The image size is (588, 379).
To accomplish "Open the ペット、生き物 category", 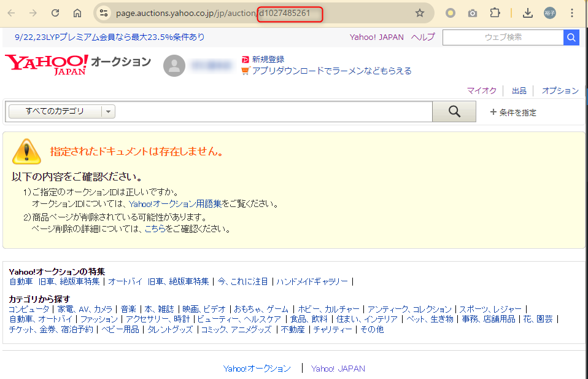I will pyautogui.click(x=430, y=319).
